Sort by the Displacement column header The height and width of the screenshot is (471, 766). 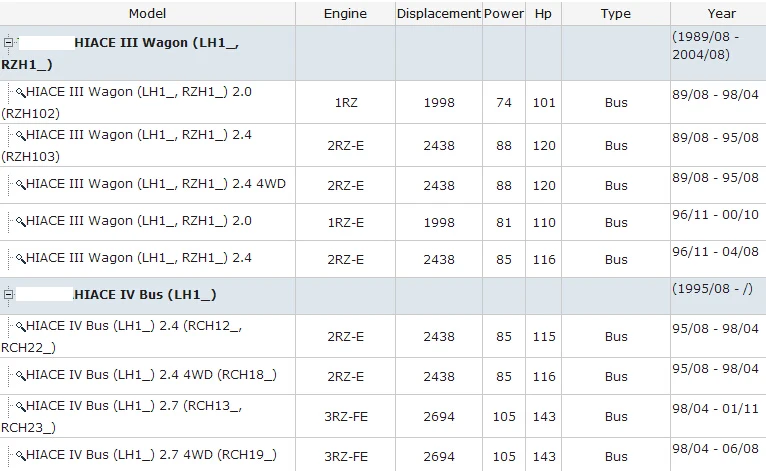439,13
